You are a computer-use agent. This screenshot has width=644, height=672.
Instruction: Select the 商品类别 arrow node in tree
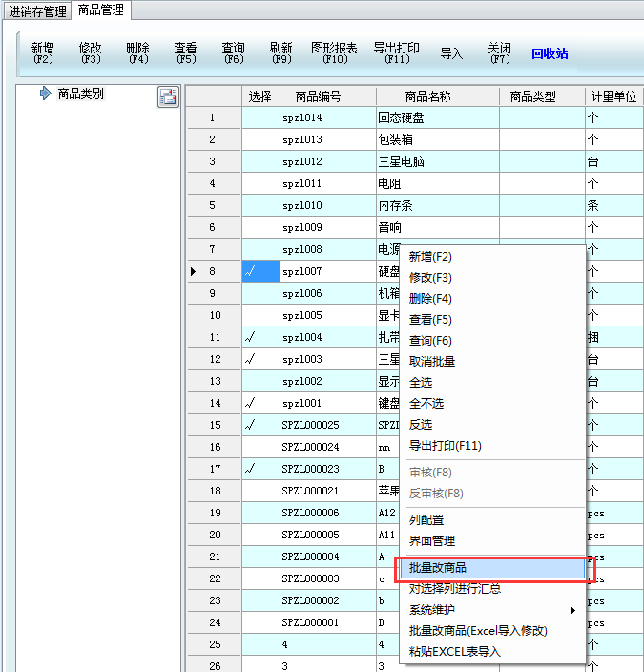[x=38, y=94]
